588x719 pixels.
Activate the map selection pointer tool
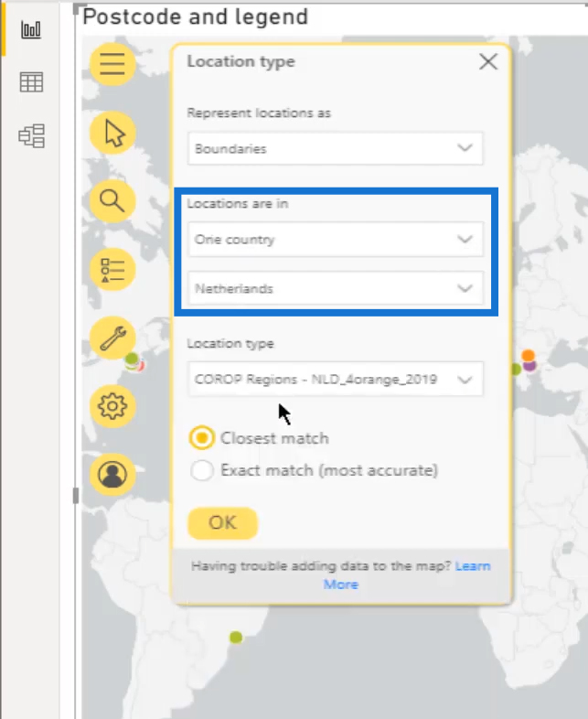tap(112, 133)
